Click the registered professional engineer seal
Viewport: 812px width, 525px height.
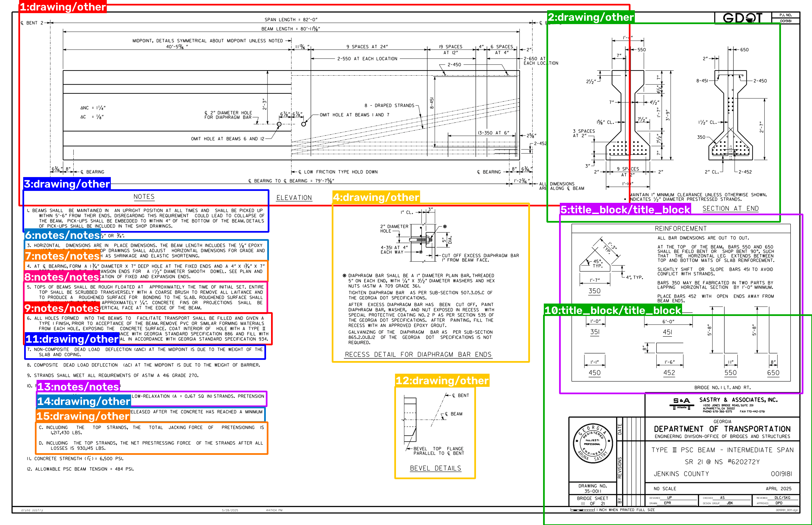tap(593, 443)
